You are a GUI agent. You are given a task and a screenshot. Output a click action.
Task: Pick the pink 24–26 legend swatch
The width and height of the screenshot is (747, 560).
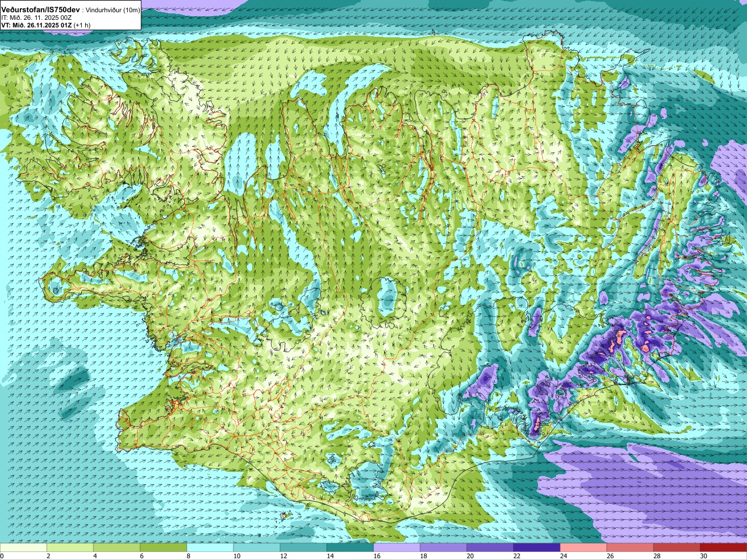tap(584, 548)
